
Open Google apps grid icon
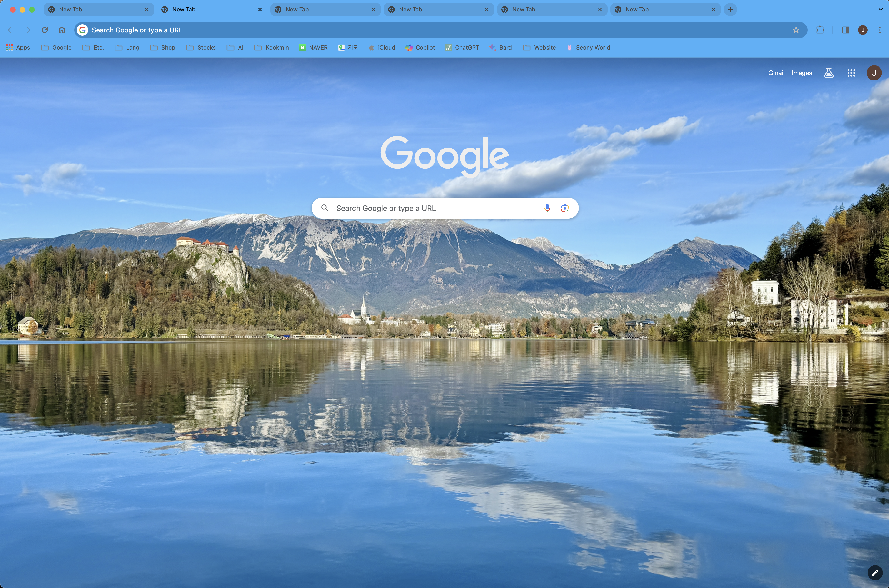851,73
